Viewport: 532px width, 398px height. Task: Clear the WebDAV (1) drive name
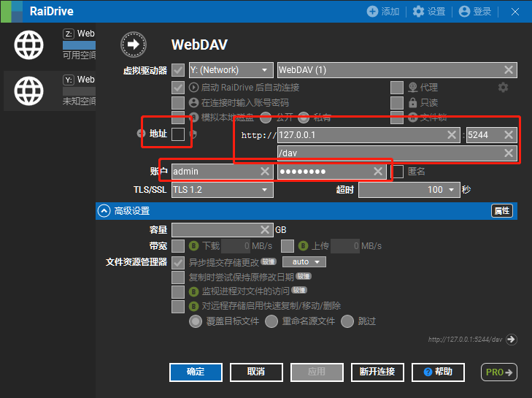click(508, 70)
